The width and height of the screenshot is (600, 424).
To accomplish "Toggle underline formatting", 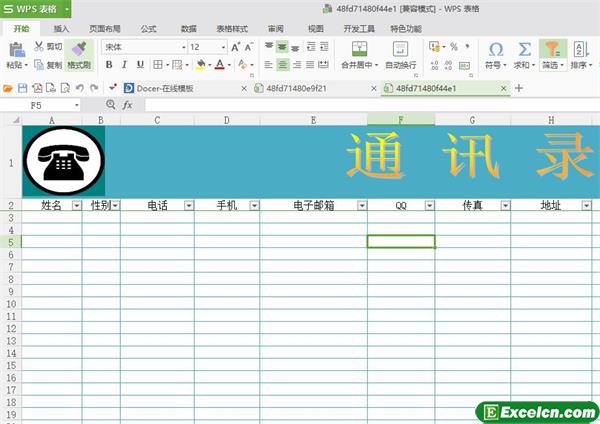I will 140,65.
